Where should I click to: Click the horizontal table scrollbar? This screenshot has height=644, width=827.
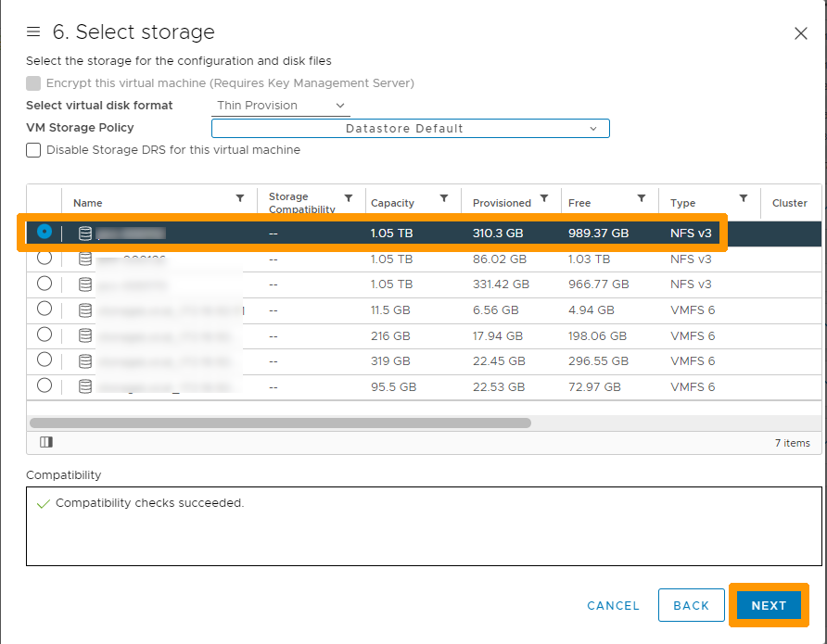click(x=280, y=423)
